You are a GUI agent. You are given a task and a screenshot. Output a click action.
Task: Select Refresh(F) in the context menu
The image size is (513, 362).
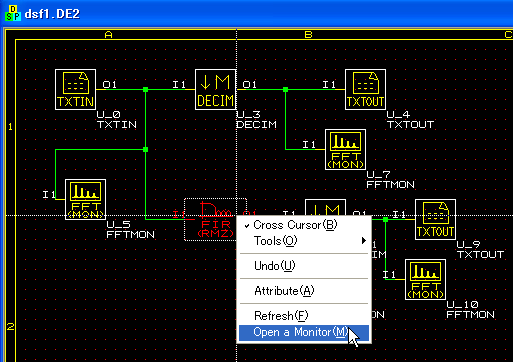pos(304,315)
